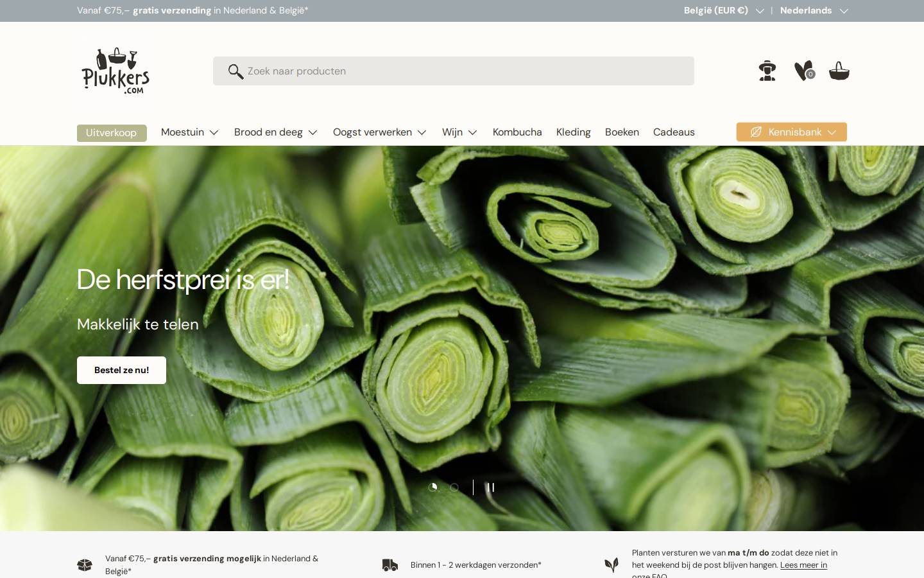
Task: Open the Kleding category
Action: point(574,132)
